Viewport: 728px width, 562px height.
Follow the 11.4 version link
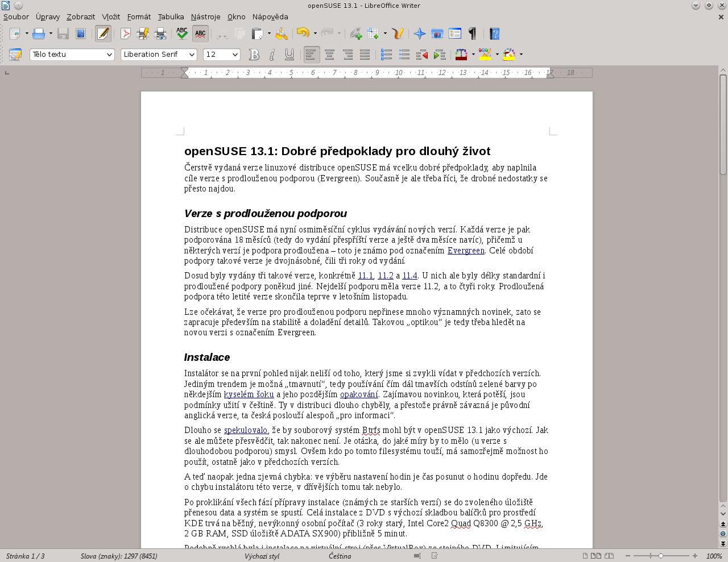409,276
